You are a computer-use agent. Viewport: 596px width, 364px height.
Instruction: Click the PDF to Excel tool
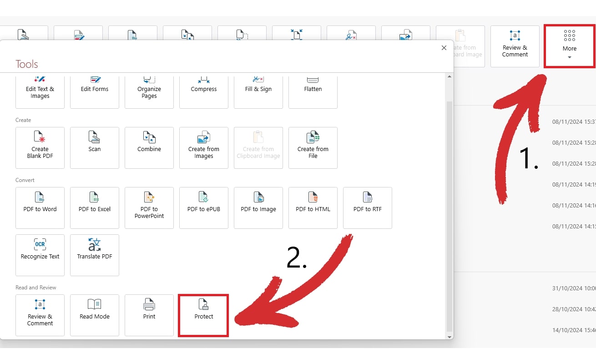[x=95, y=207]
